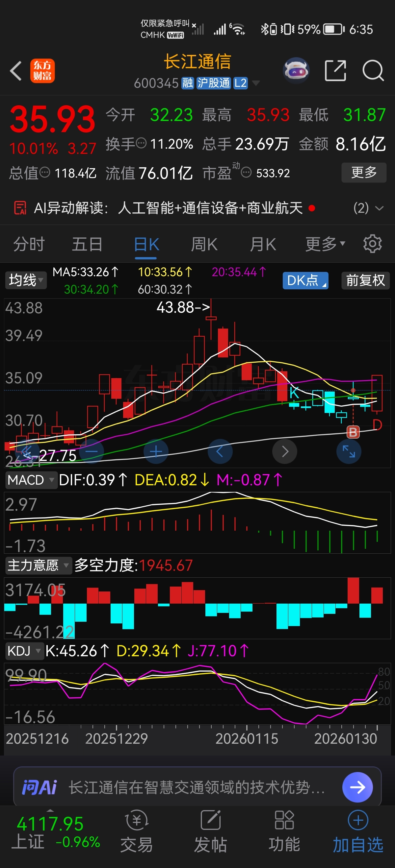Move chart right with arrow button
The image size is (395, 868).
pyautogui.click(x=285, y=451)
